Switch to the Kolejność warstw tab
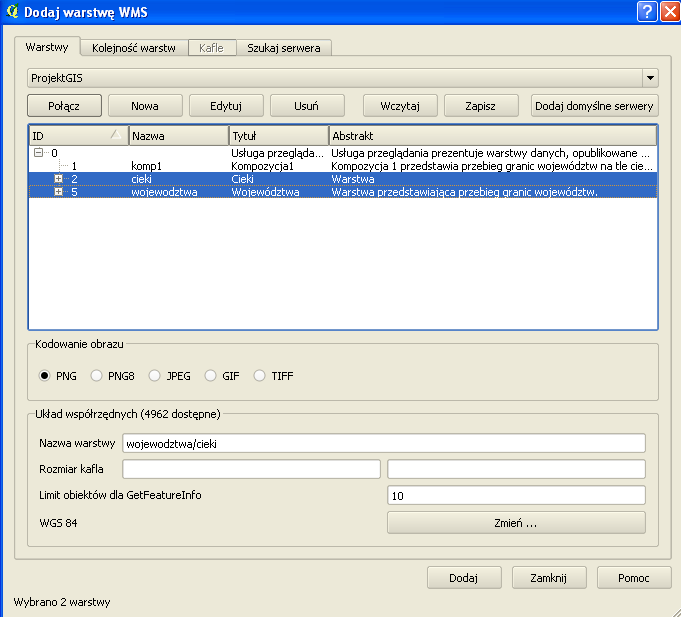The image size is (681, 617). pos(134,48)
